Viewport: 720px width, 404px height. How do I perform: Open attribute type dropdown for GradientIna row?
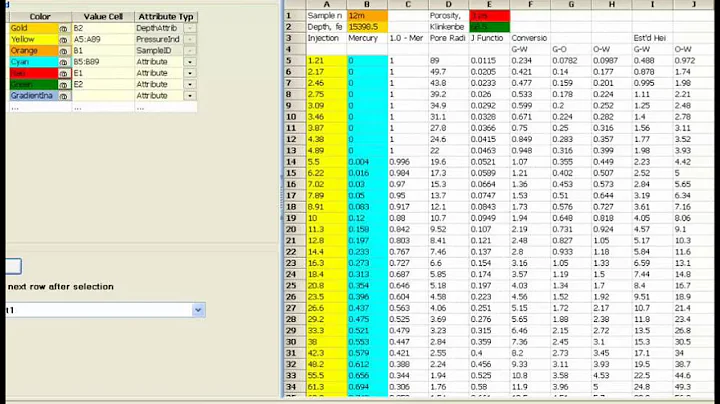pyautogui.click(x=190, y=96)
